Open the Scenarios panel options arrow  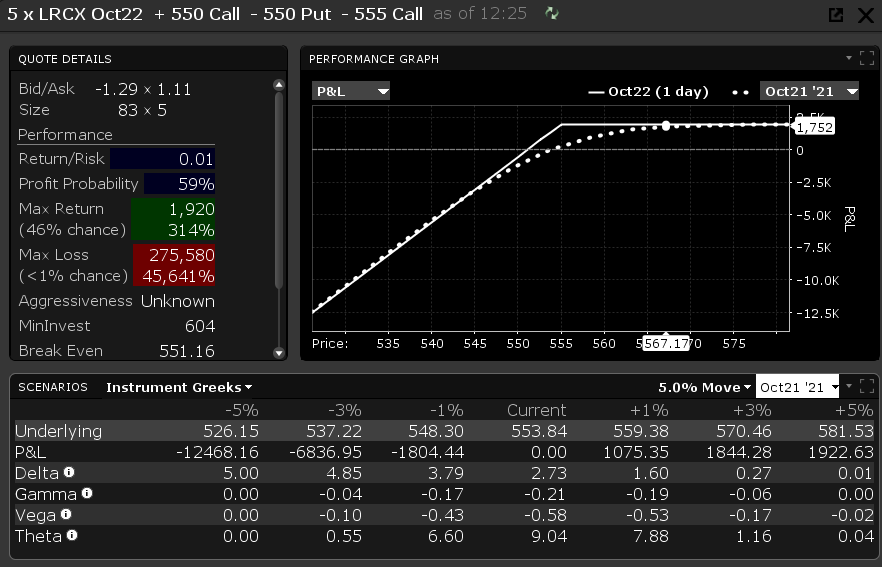click(849, 386)
